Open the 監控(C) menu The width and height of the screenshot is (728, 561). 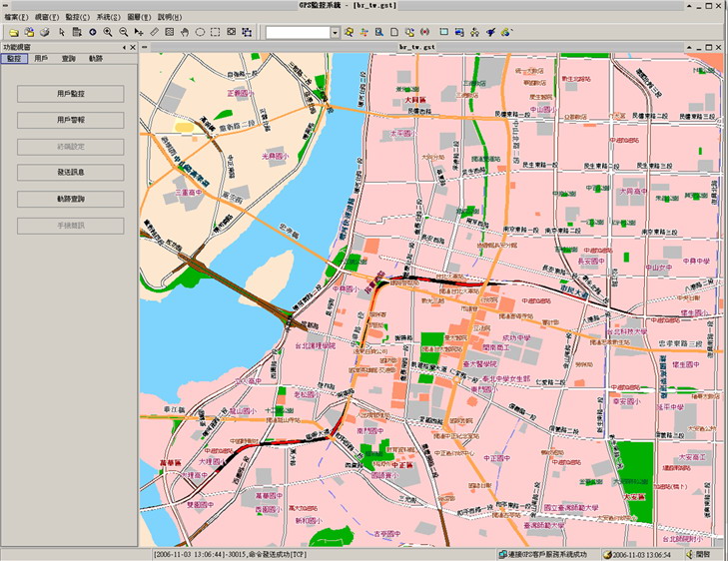(78, 18)
